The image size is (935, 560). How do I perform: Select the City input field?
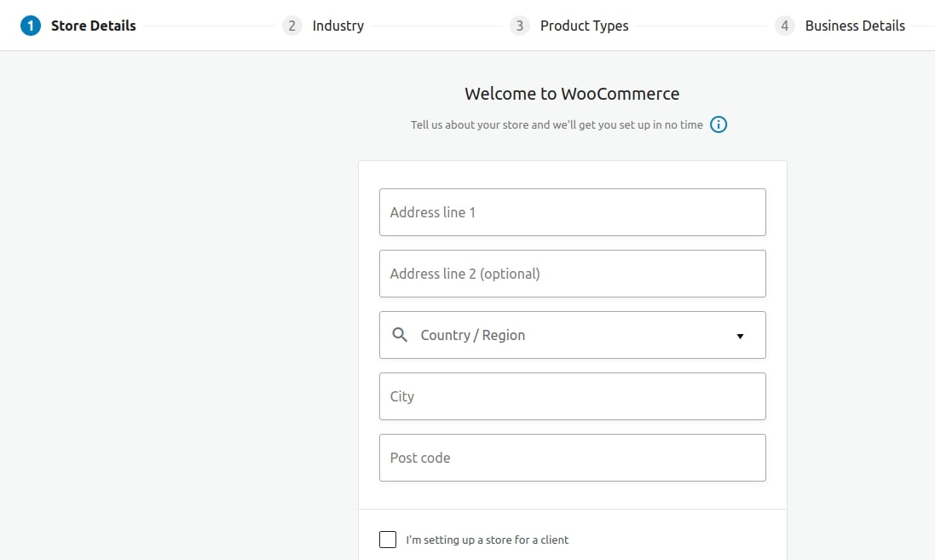[x=573, y=396]
